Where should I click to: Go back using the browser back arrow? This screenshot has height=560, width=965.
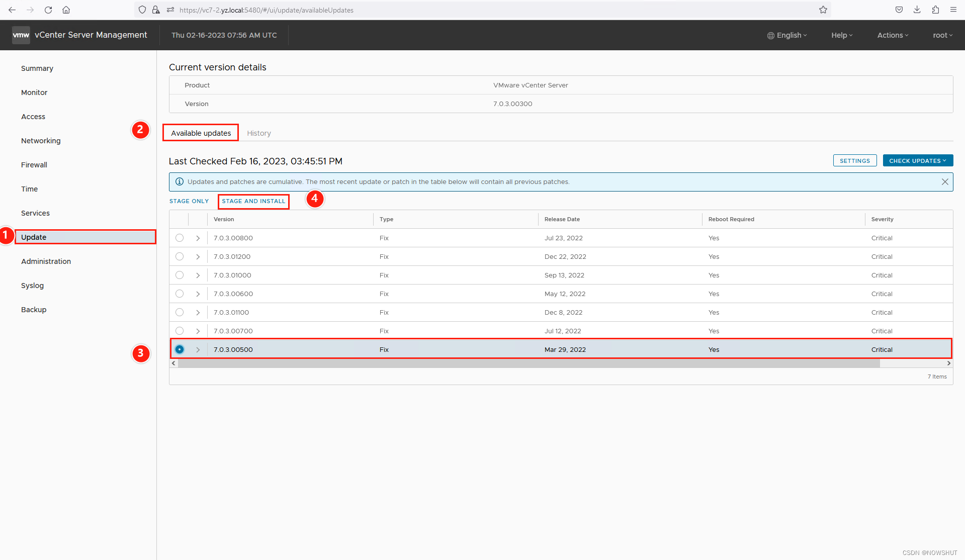pyautogui.click(x=12, y=10)
